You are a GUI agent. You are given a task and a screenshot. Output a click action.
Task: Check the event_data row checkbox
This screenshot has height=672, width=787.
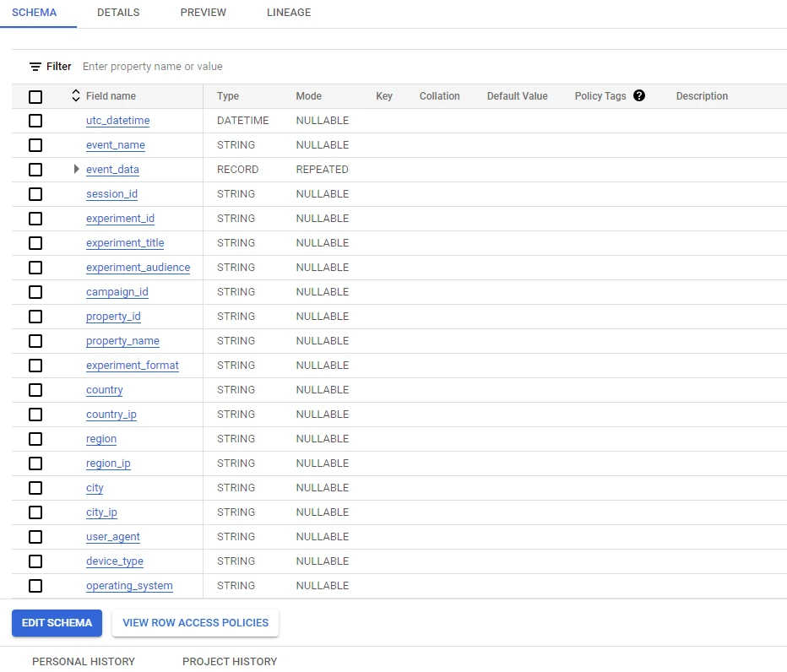tap(35, 170)
